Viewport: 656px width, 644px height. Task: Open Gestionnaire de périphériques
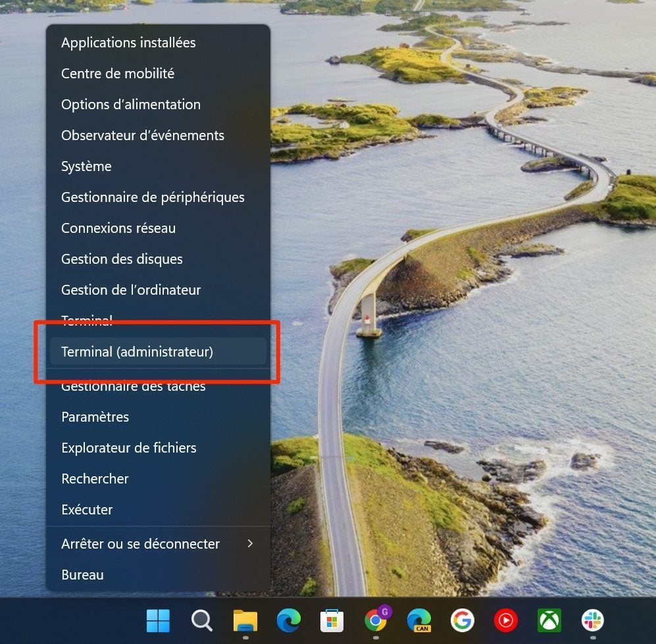coord(158,197)
